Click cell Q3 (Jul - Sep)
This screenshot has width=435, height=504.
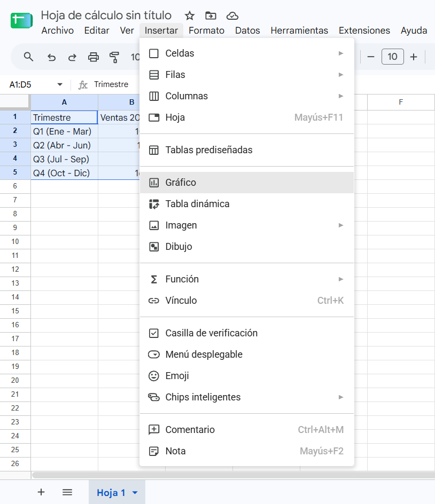64,159
